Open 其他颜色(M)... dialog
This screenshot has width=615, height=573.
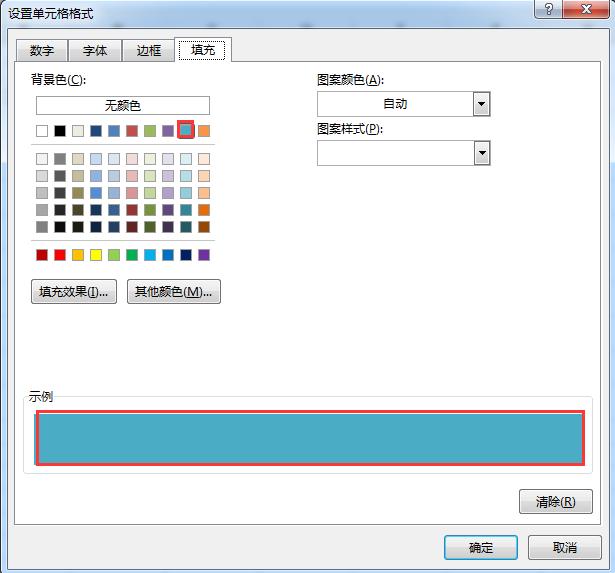point(174,291)
